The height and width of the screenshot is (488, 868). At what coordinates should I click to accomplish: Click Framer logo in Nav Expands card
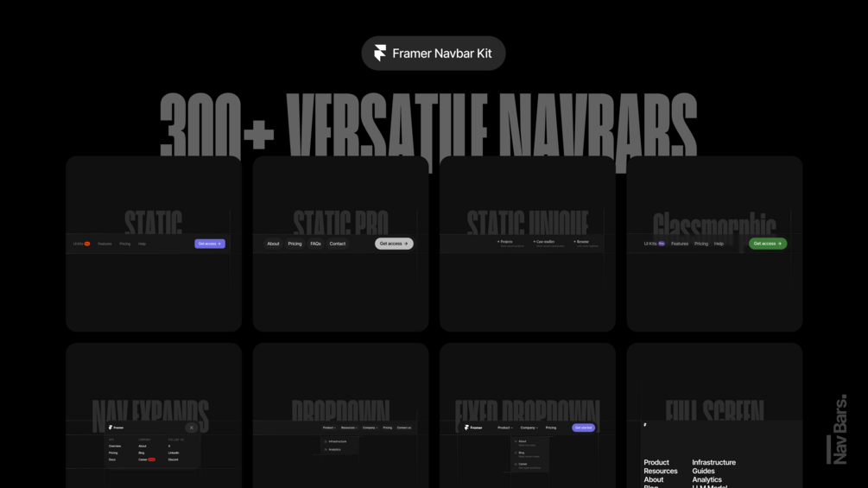coord(116,428)
